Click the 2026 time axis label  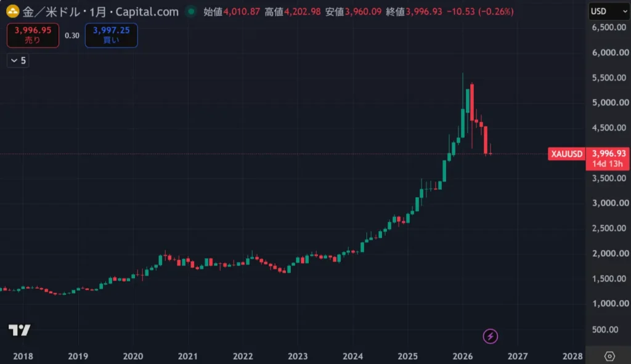tap(463, 357)
